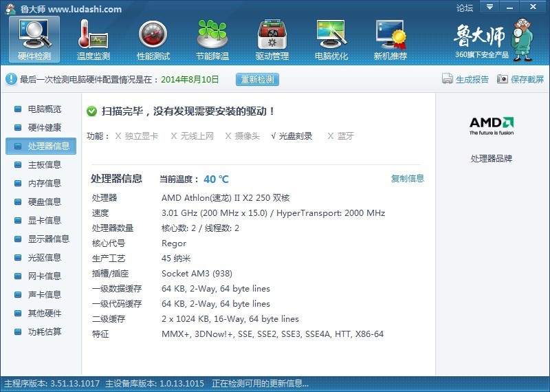Click 主程序版本: 3.51.13.1017 in status bar
Screen dimensions: 550x392
[52, 384]
